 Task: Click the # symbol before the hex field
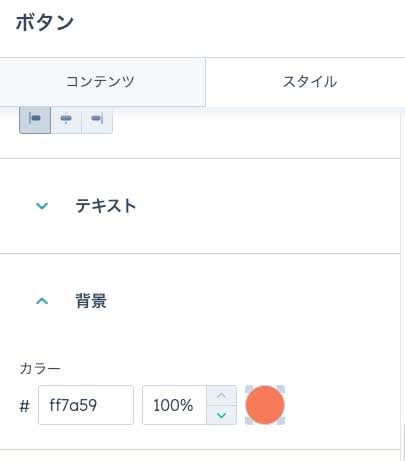[x=24, y=406]
